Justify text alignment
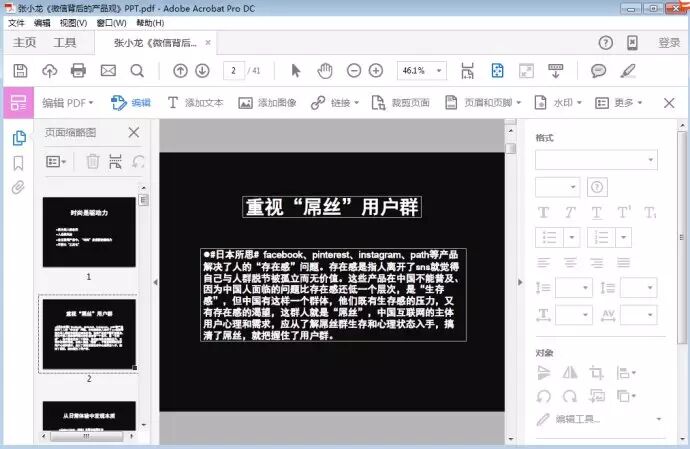 623,263
